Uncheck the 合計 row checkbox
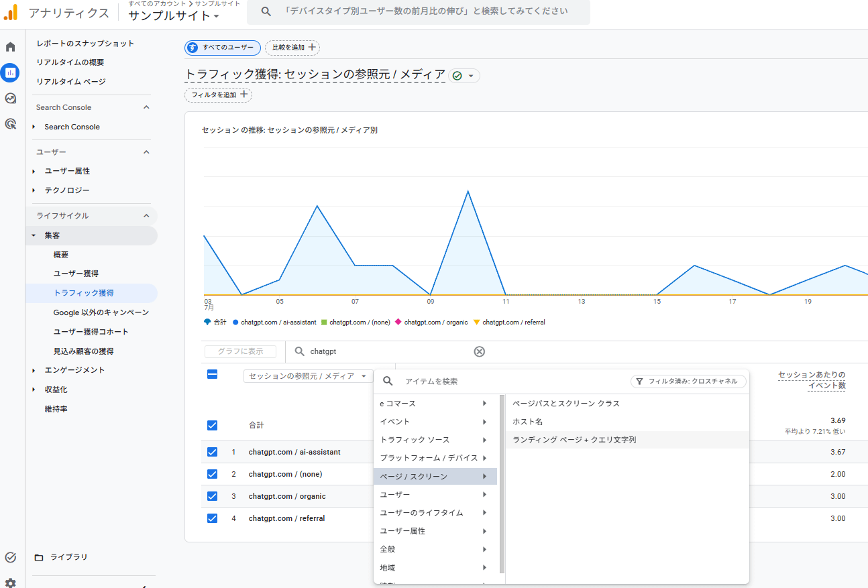The image size is (868, 588). [x=212, y=425]
